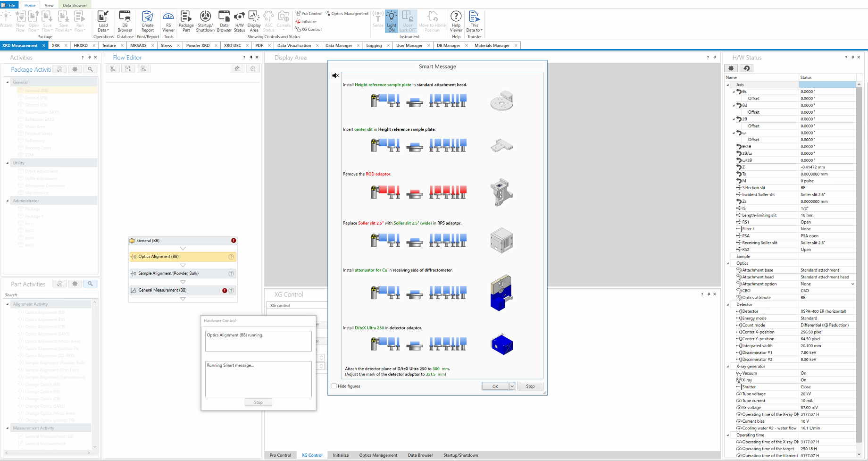Click the H/W Status refresh icon
The image size is (868, 461).
(x=746, y=68)
